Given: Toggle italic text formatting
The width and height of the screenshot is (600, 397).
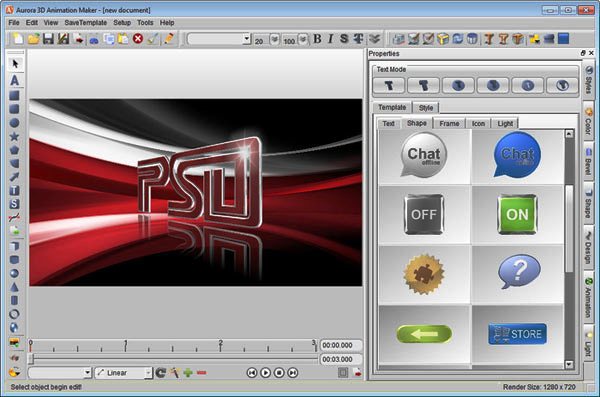Looking at the screenshot, I should click(331, 39).
